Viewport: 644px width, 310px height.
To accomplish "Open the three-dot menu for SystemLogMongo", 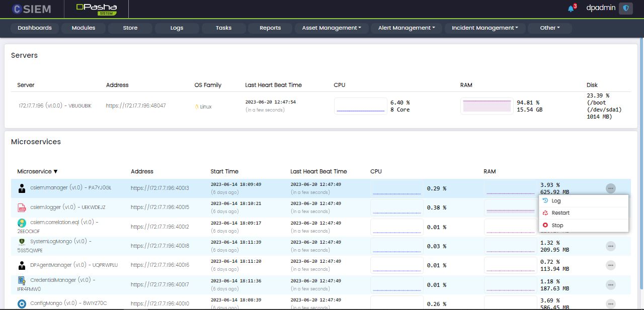I will pos(610,246).
